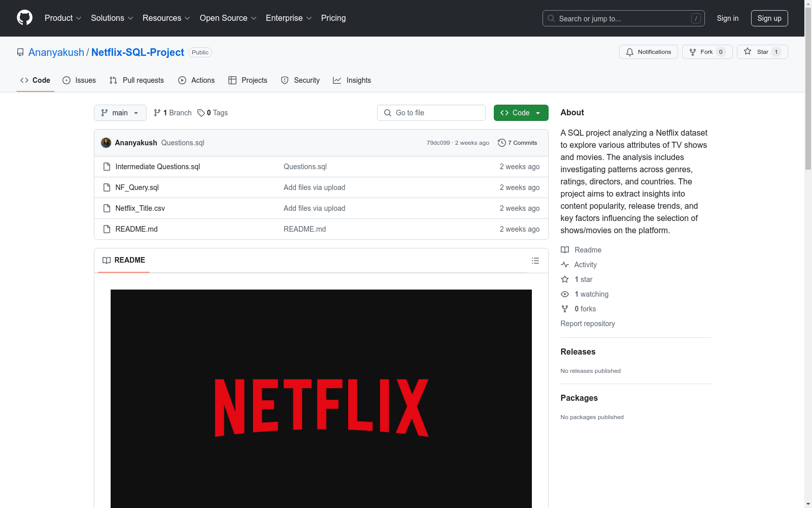Click the fork icon next to 0 forks
Screen dimensions: 812x508
pos(565,309)
